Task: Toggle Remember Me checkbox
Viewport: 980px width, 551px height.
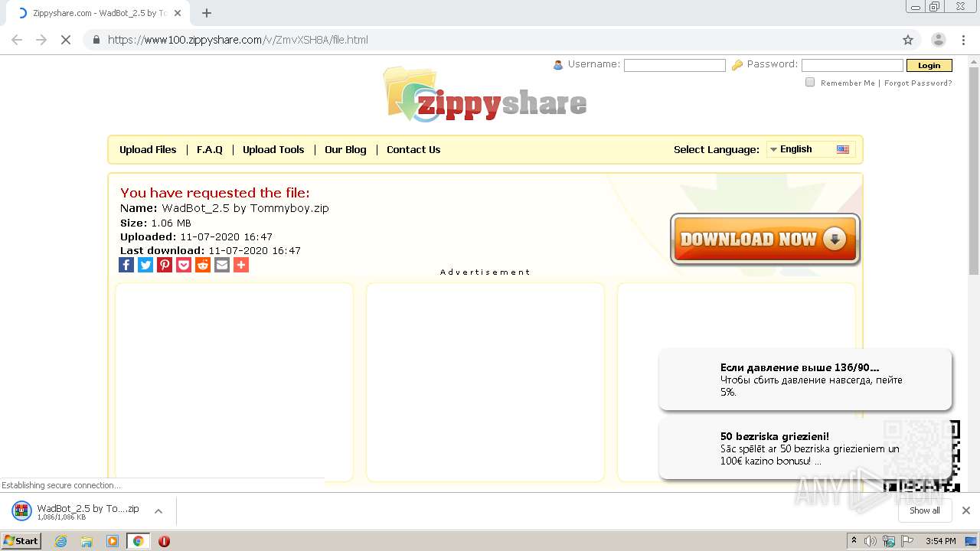Action: point(810,83)
